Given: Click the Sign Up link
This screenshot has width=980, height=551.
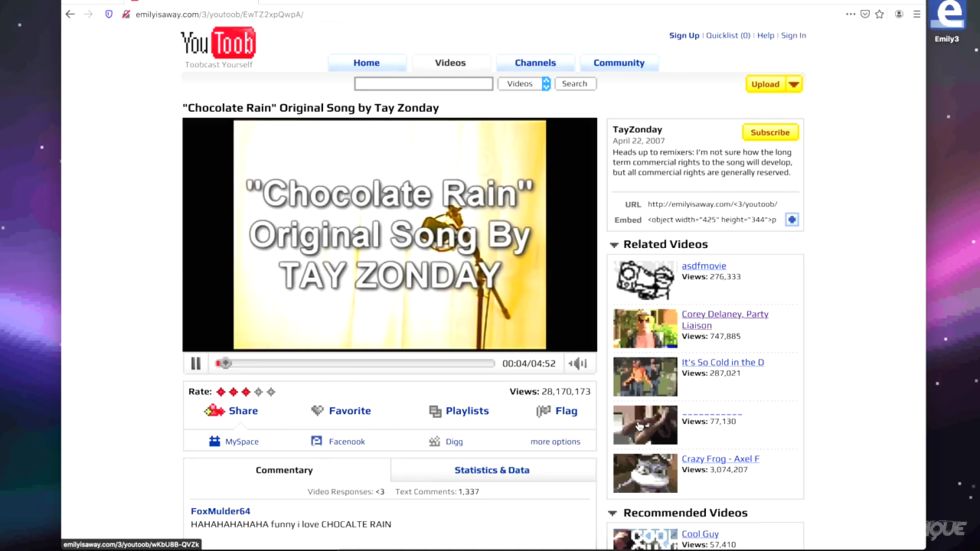Looking at the screenshot, I should coord(684,36).
